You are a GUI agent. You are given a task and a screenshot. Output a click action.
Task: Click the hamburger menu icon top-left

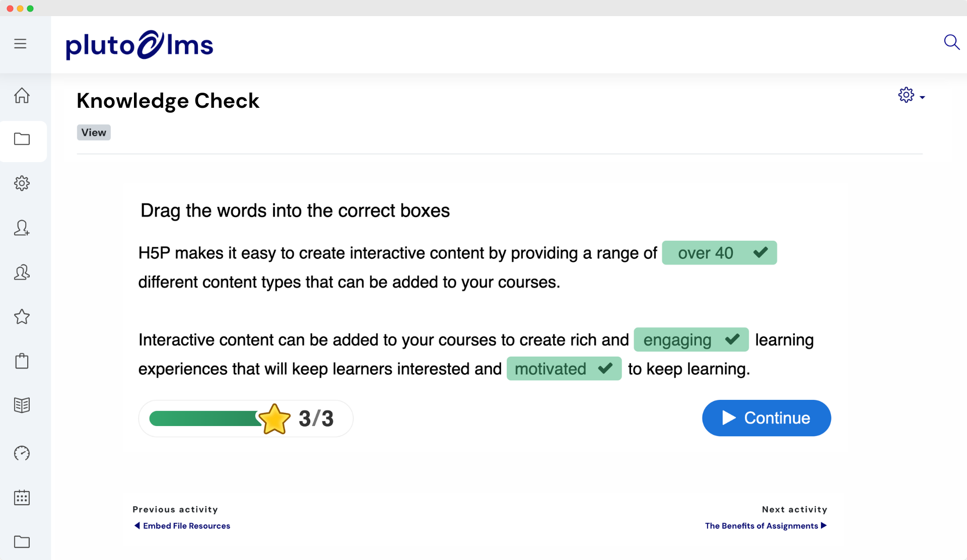click(x=20, y=43)
